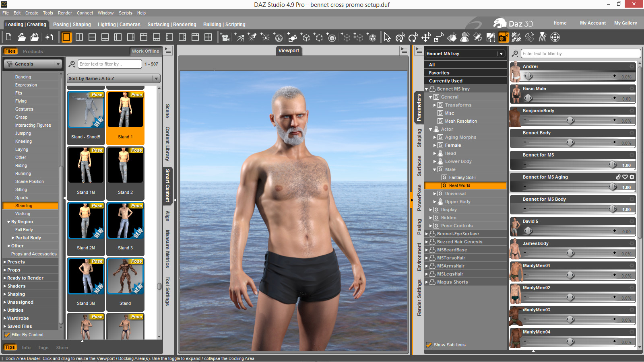Select the four-view viewport layout icon
This screenshot has height=362, width=644.
coord(208,37)
